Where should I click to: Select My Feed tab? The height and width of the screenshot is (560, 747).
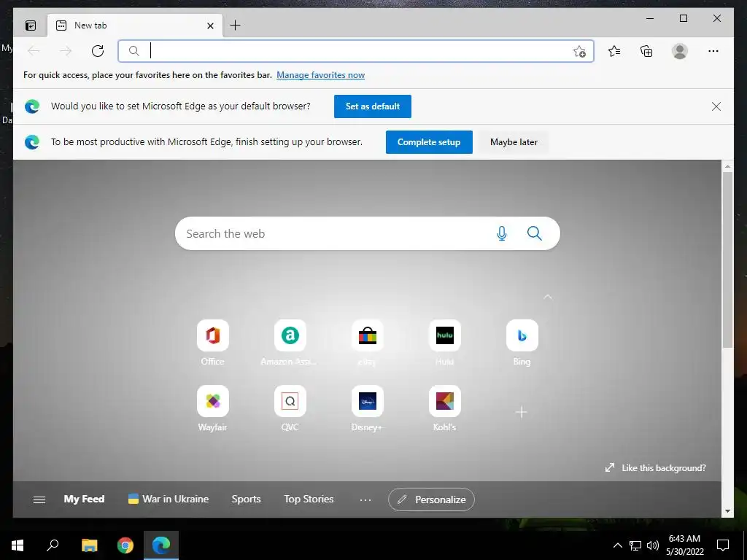tap(85, 499)
